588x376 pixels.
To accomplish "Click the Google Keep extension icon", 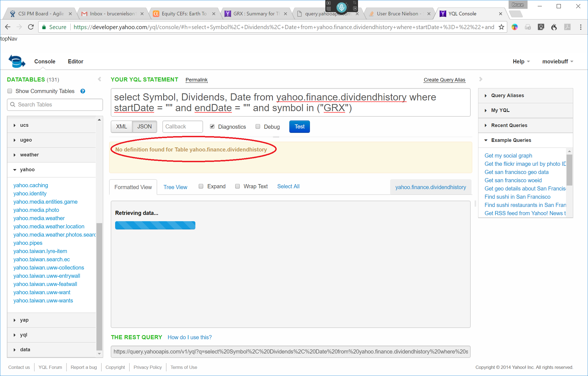I will coord(541,27).
